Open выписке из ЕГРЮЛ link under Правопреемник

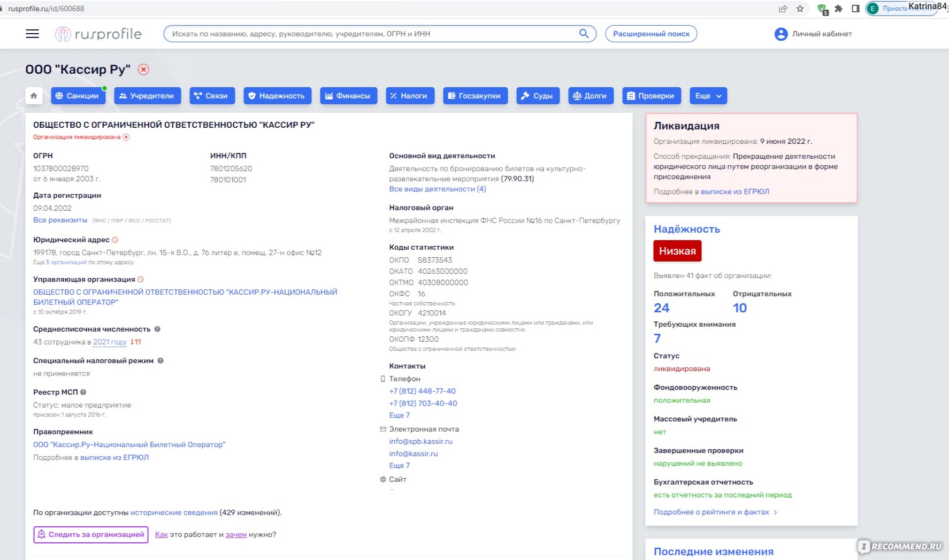point(114,458)
